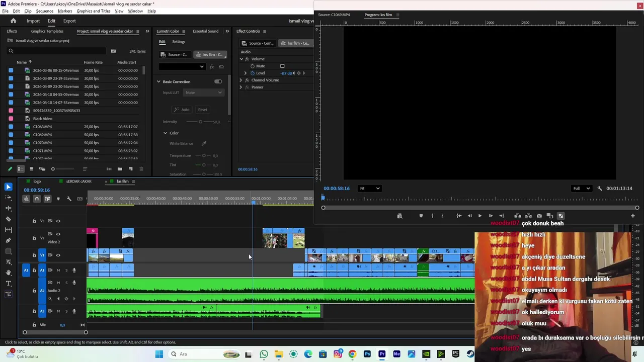Select the Slip tool
Screen dimensions: 644x362
(8, 230)
